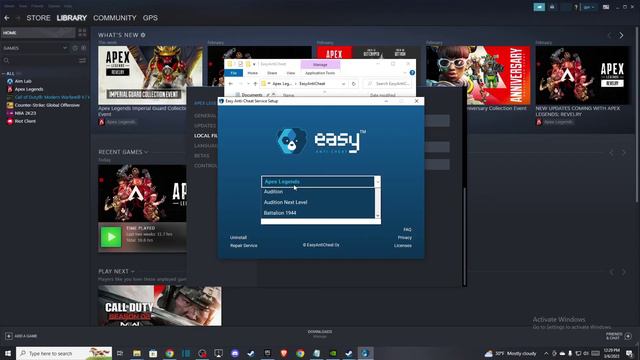The image size is (640, 360).
Task: Open Task View on the taskbar
Action: (120, 353)
